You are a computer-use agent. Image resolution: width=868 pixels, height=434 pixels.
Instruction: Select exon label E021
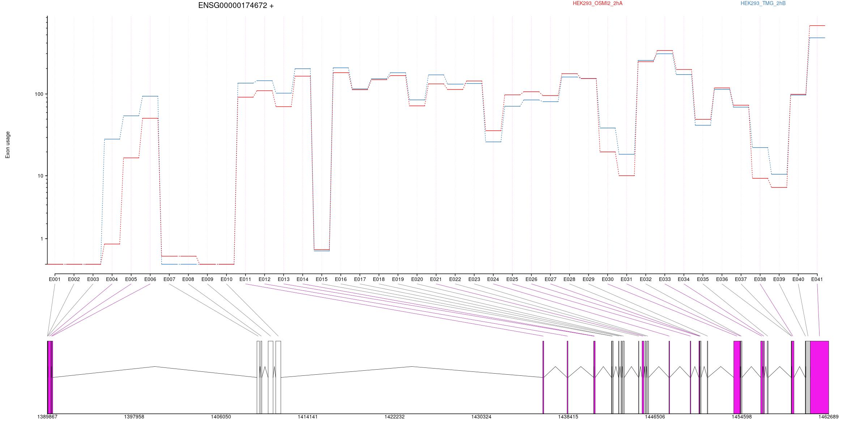(x=436, y=279)
